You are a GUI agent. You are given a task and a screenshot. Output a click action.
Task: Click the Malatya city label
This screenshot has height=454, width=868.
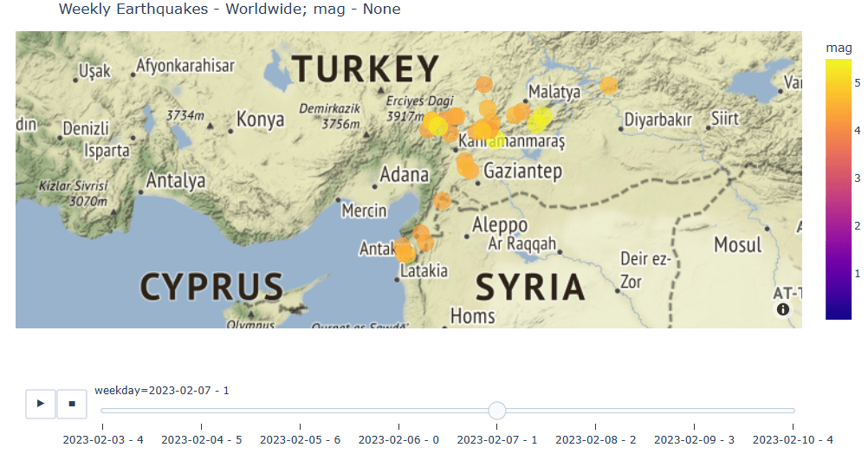tap(554, 92)
